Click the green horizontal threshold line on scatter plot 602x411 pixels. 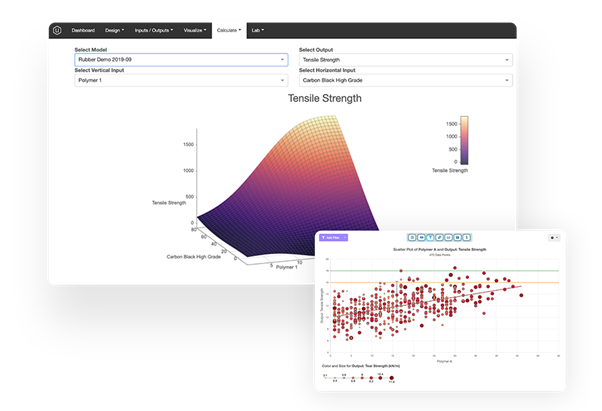tap(444, 271)
